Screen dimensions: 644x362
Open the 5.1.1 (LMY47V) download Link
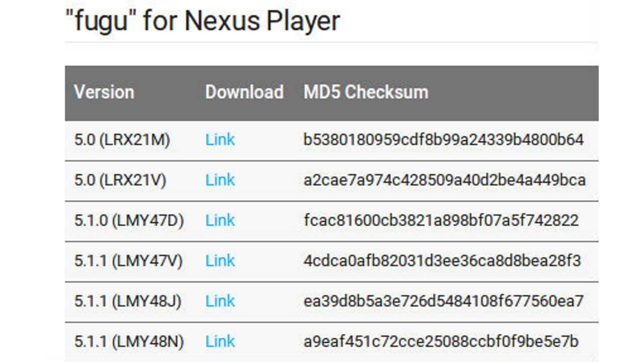pos(220,260)
